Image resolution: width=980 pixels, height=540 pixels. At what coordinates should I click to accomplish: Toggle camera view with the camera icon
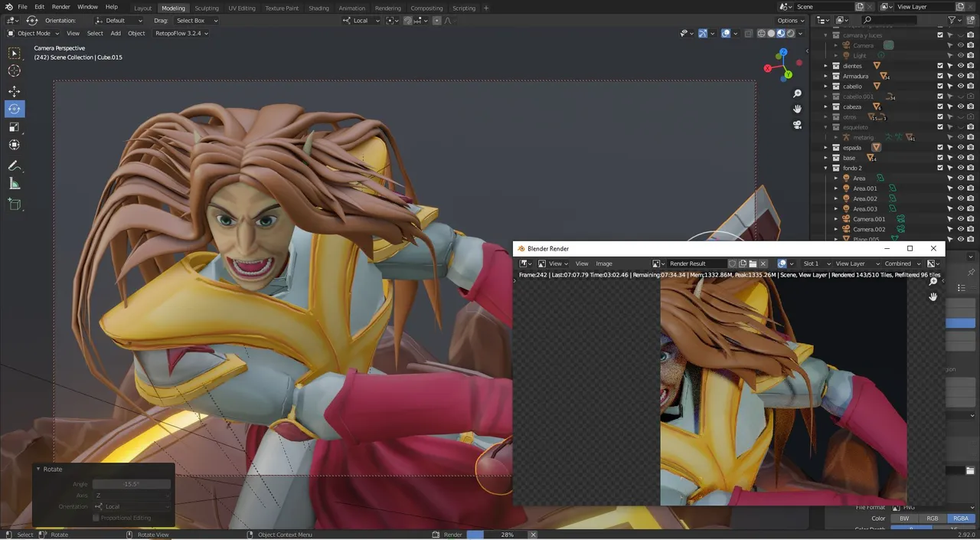pyautogui.click(x=797, y=124)
